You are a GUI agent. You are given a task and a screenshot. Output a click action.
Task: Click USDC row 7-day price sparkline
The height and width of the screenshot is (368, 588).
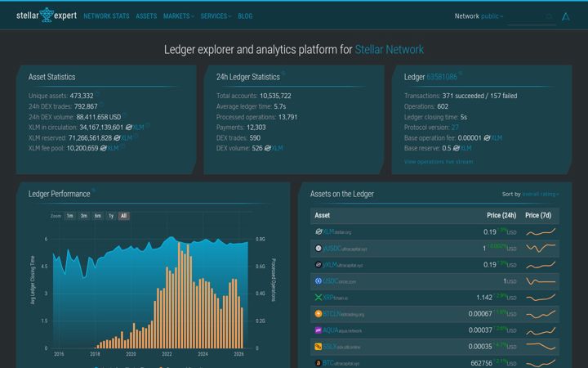pos(541,281)
